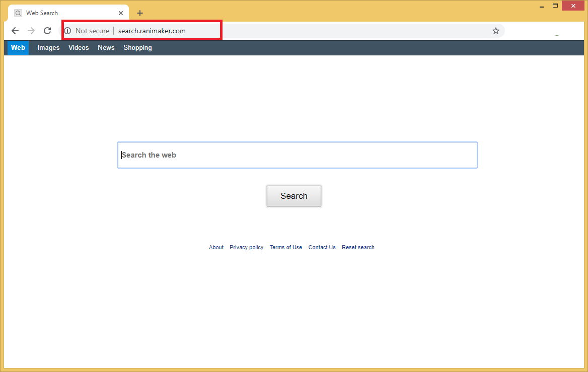This screenshot has width=588, height=372.
Task: Bookmark this page with star icon
Action: point(496,31)
